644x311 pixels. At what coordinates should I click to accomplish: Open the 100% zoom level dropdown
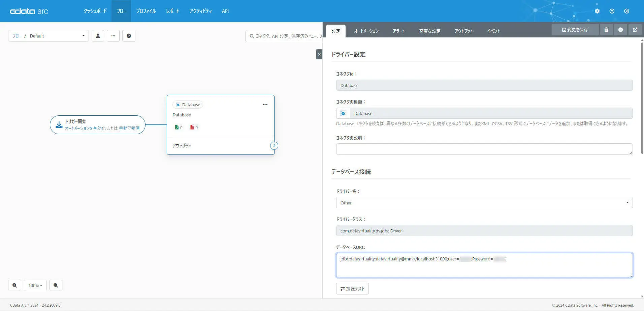tap(35, 285)
